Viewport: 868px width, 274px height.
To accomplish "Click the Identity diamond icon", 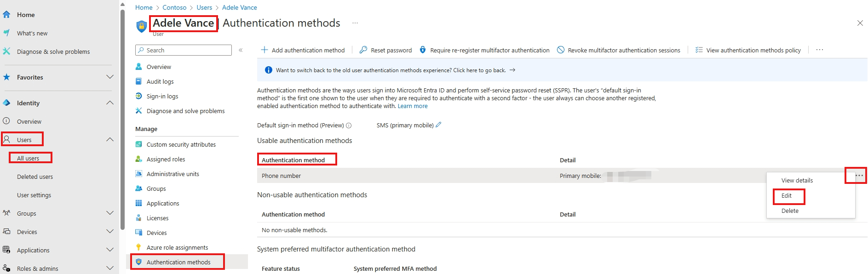I will [6, 103].
